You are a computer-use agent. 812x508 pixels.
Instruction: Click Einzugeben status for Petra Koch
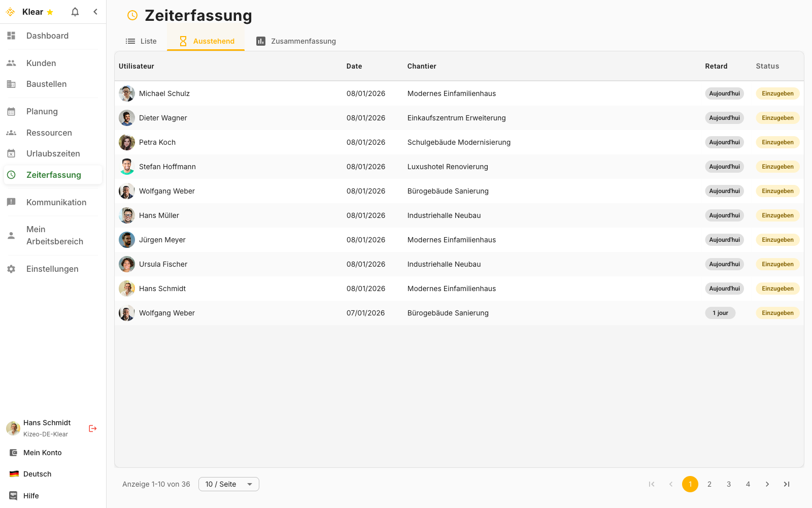[777, 142]
